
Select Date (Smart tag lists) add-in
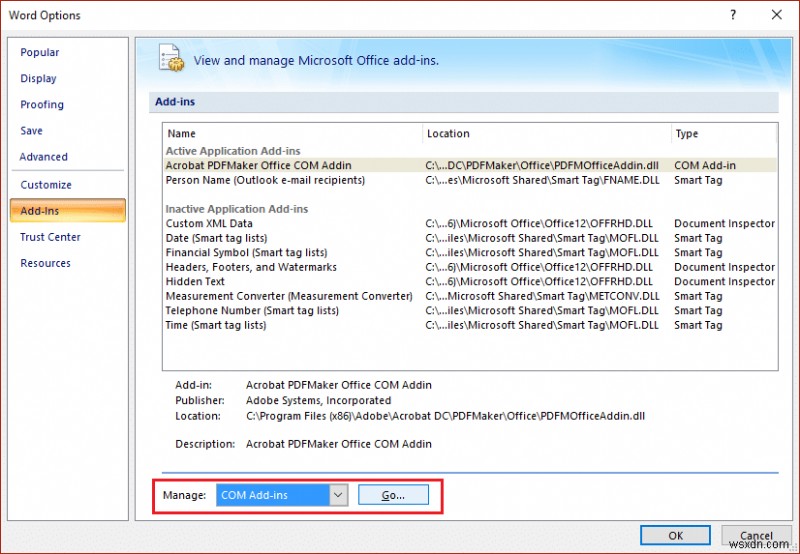[470, 238]
